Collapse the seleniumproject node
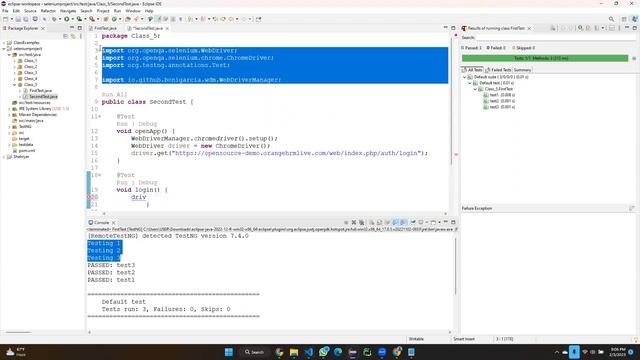The width and height of the screenshot is (640, 360). tap(4, 49)
